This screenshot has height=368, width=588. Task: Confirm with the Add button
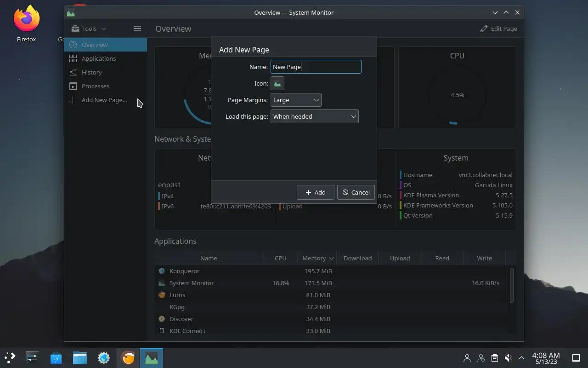tap(316, 192)
